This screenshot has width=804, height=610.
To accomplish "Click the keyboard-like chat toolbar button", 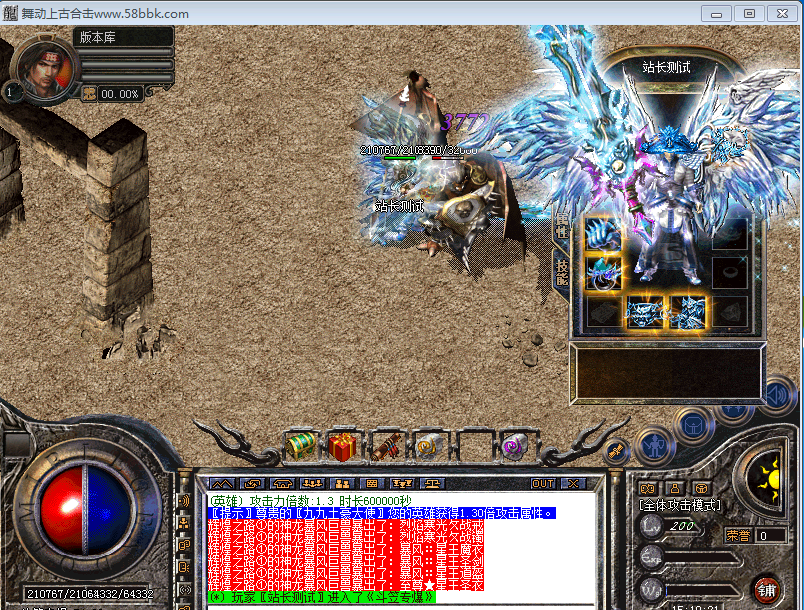I will 372,483.
